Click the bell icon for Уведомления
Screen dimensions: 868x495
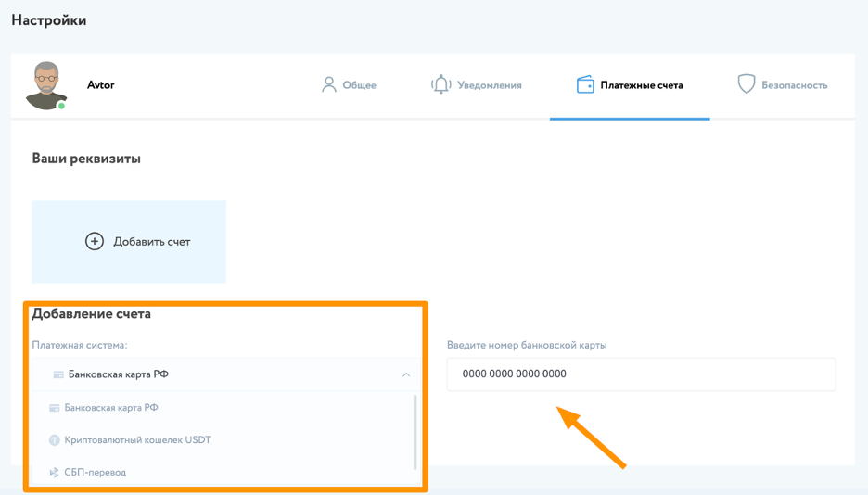(440, 84)
